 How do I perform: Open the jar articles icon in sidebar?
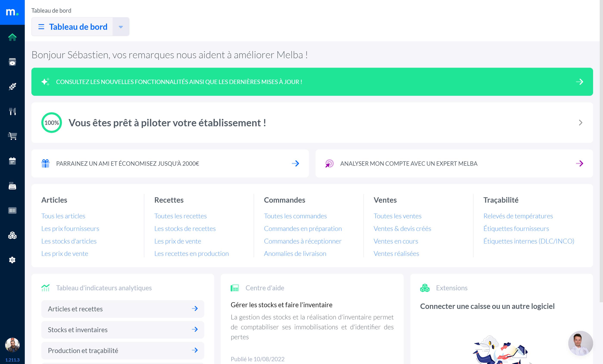(x=12, y=62)
